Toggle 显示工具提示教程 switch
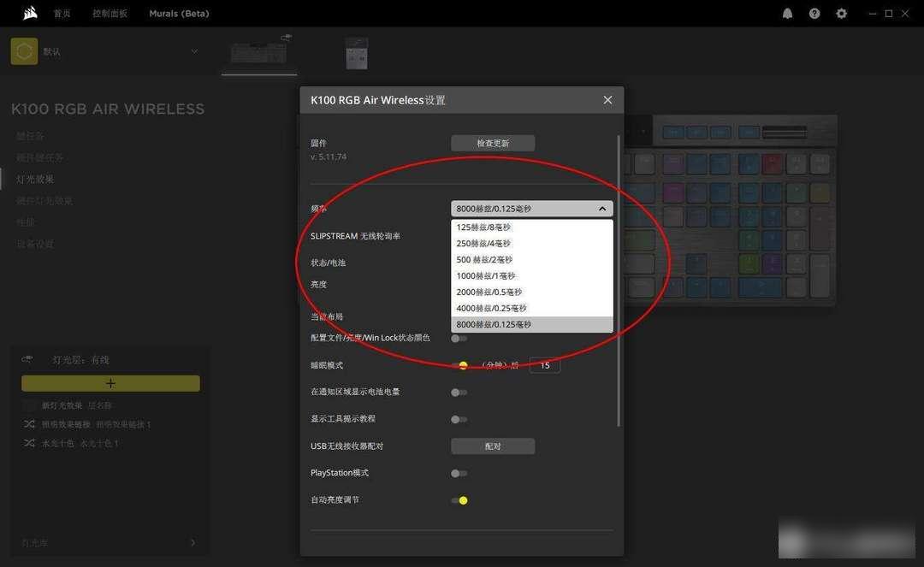This screenshot has width=924, height=567. [x=459, y=420]
